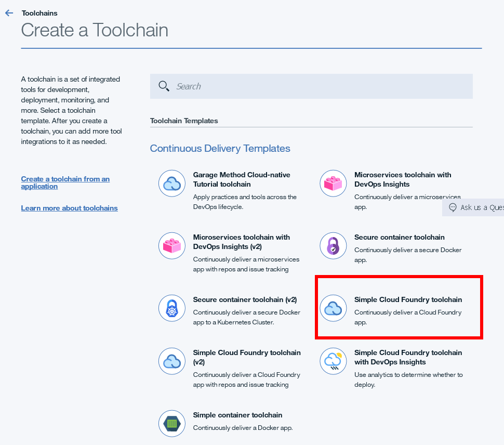Screen dimensions: 504x445
Task: Select Simple container toolchain title
Action: 237,415
